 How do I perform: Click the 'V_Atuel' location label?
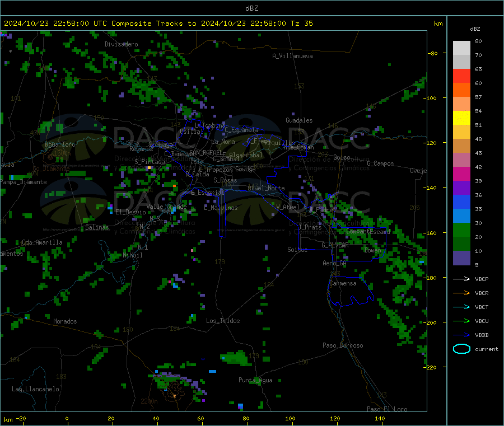pos(288,207)
